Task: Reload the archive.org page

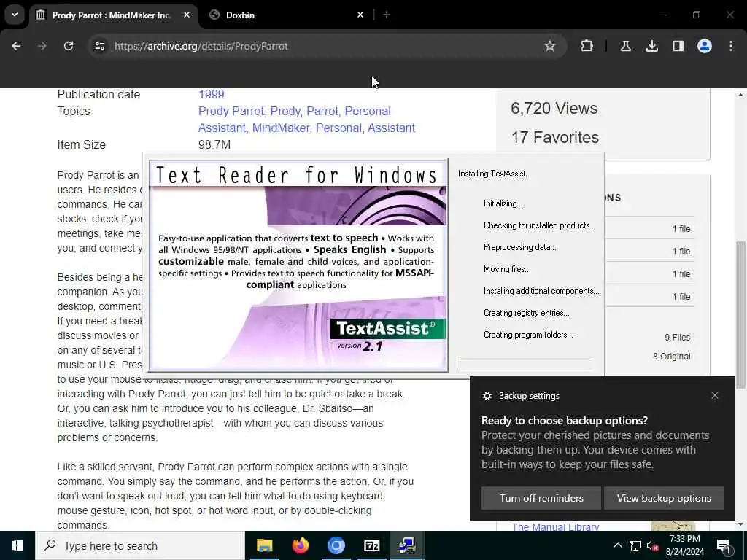Action: (69, 46)
